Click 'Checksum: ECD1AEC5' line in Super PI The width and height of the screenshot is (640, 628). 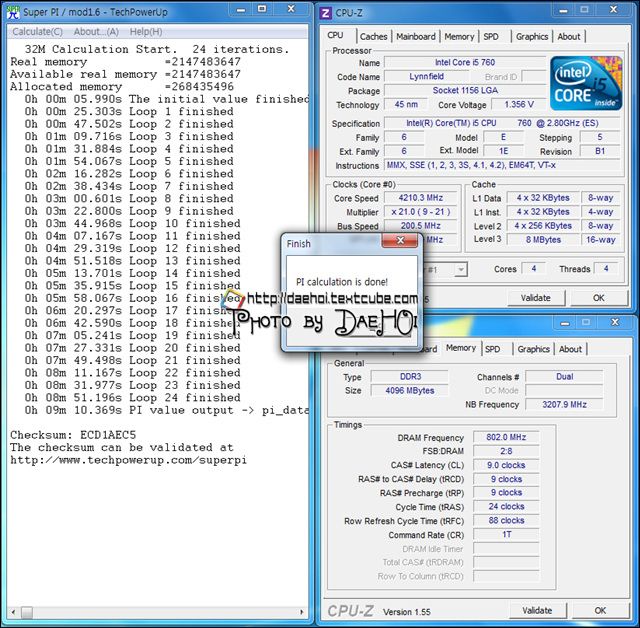(73, 435)
